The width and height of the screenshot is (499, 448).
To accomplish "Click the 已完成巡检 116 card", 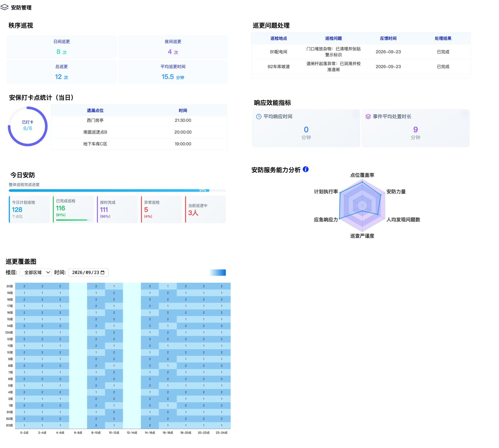I will click(x=73, y=209).
